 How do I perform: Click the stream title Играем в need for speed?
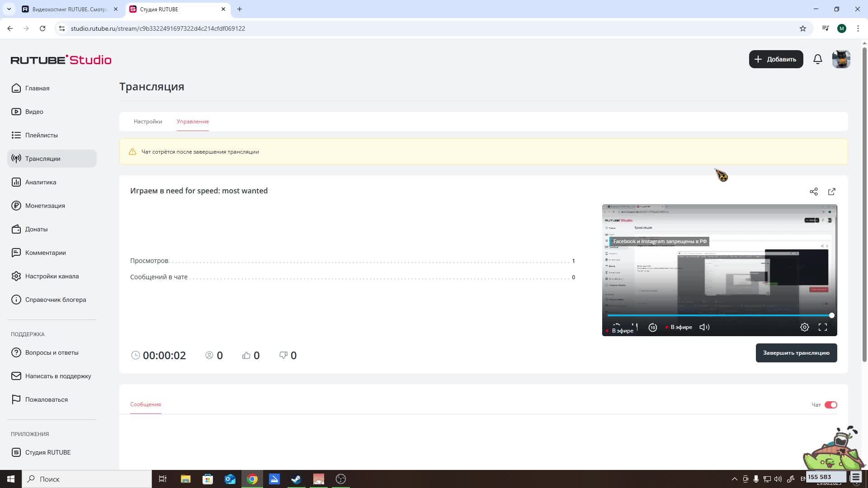pyautogui.click(x=199, y=191)
